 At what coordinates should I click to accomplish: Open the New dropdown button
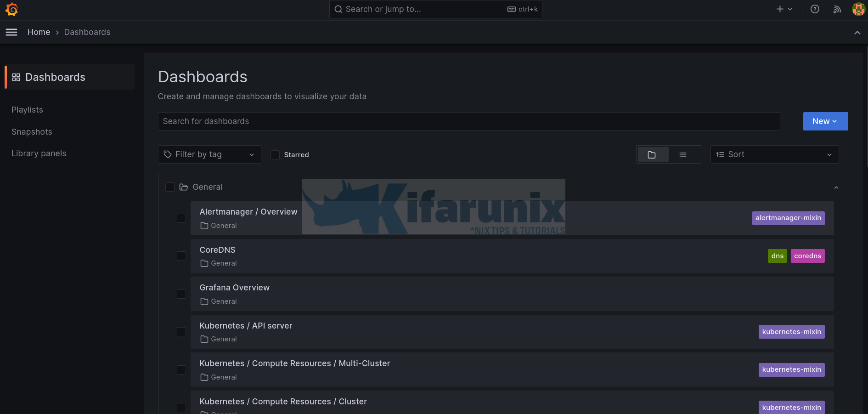tap(825, 121)
